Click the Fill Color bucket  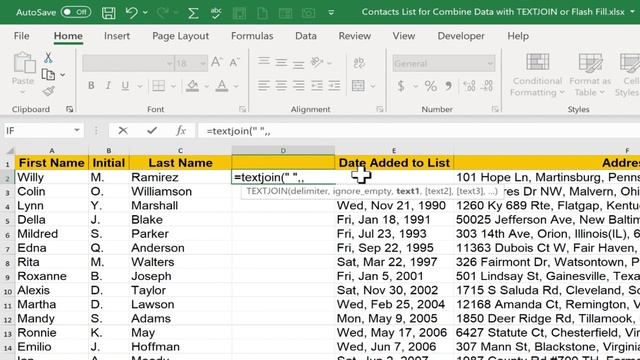pyautogui.click(x=192, y=85)
